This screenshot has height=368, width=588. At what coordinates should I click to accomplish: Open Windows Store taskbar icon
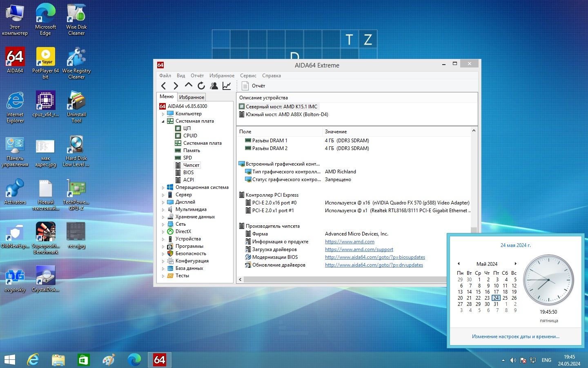83,360
